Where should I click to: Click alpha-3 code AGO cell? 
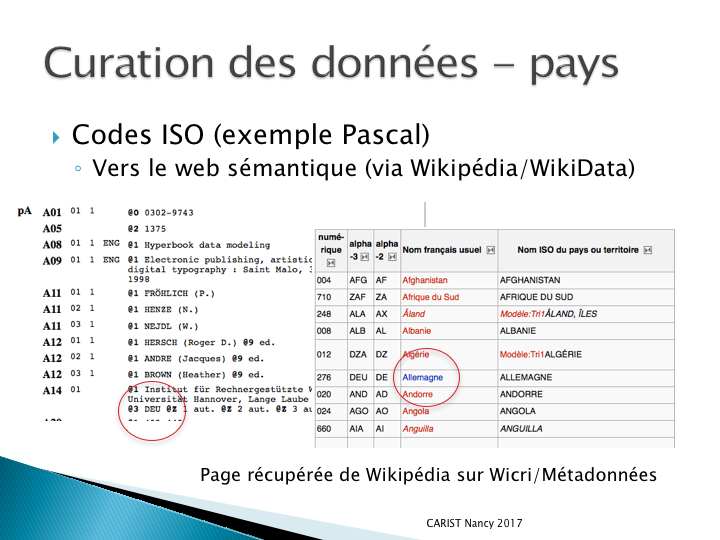360,411
